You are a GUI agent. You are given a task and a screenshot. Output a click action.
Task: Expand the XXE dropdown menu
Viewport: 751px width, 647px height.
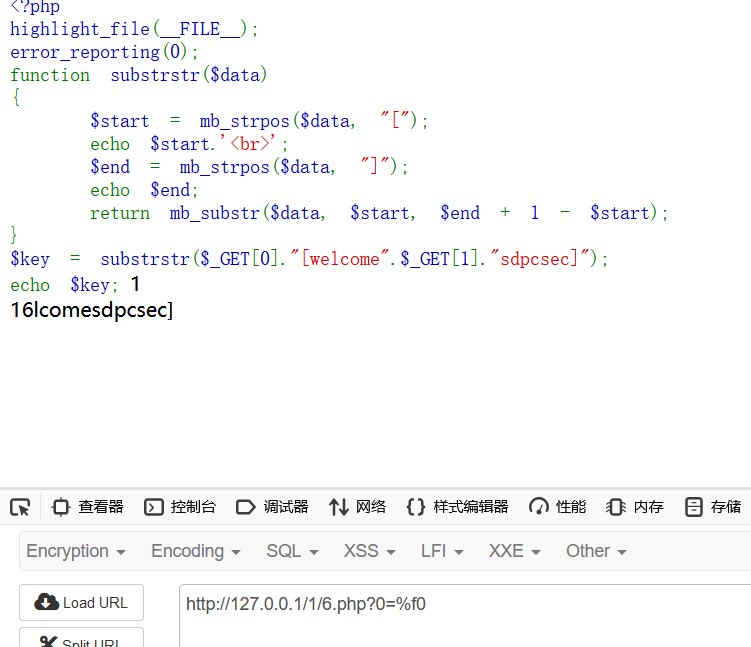point(514,551)
